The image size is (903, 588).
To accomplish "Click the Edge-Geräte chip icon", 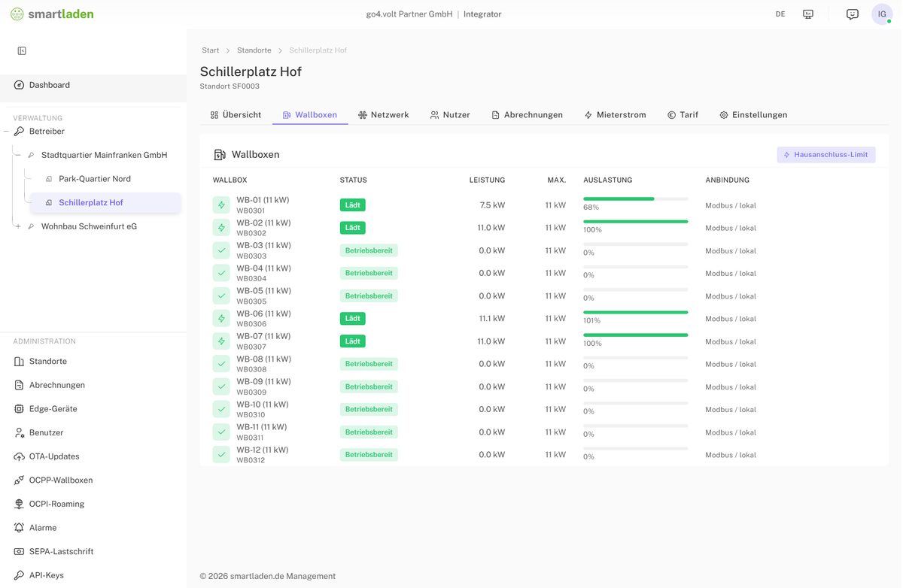I will [x=19, y=409].
